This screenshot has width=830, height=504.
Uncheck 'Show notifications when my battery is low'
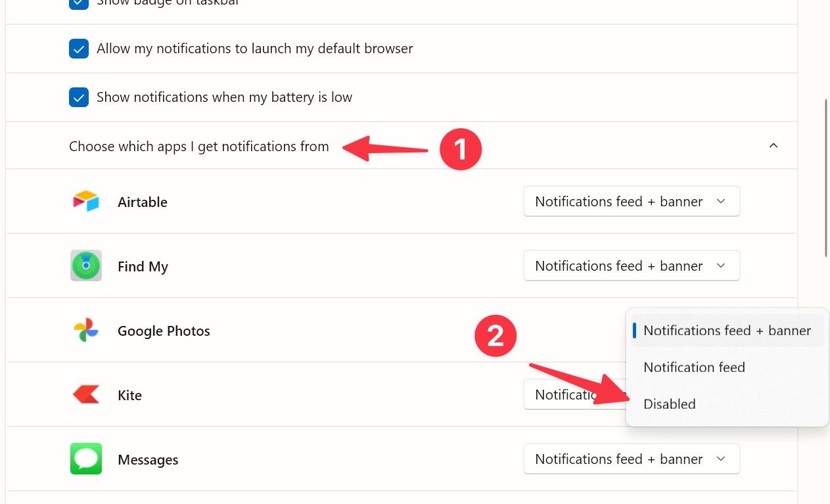click(x=78, y=97)
